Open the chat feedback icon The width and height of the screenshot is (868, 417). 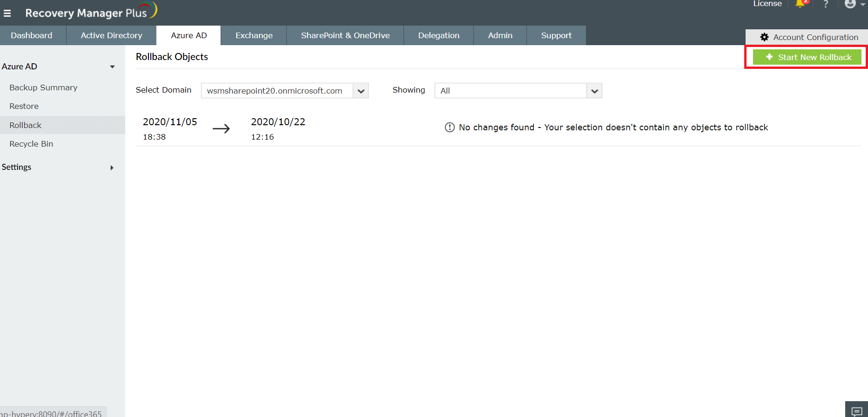[857, 411]
